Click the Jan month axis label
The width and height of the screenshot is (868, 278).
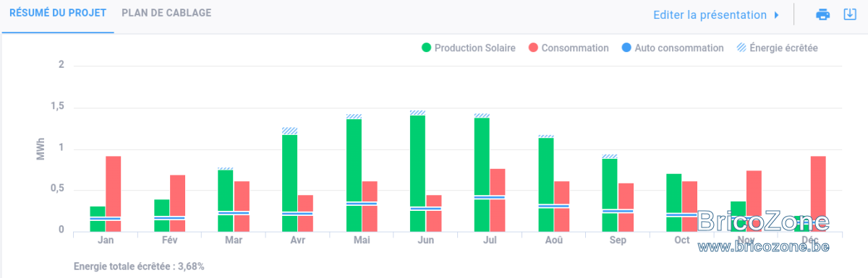coord(106,240)
